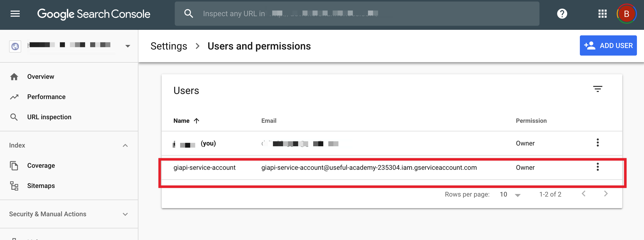The image size is (644, 240).
Task: Click the ADD USER button
Action: 608,45
